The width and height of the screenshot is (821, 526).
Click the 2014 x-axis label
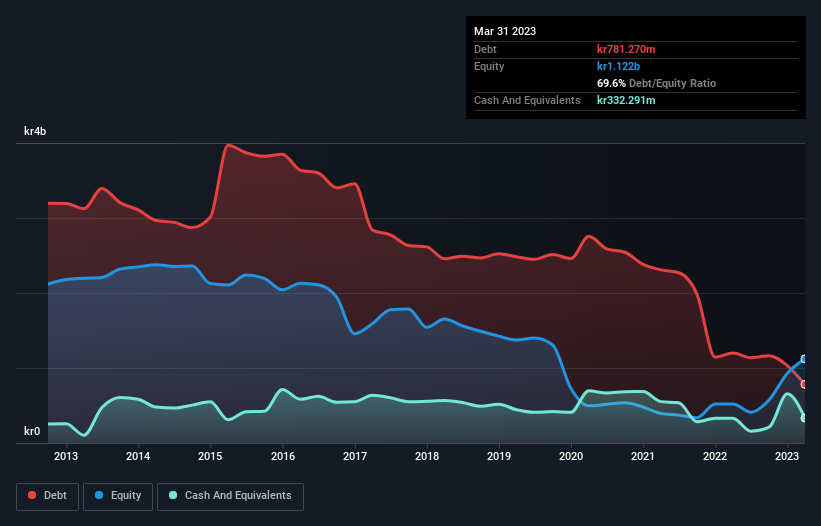click(138, 456)
